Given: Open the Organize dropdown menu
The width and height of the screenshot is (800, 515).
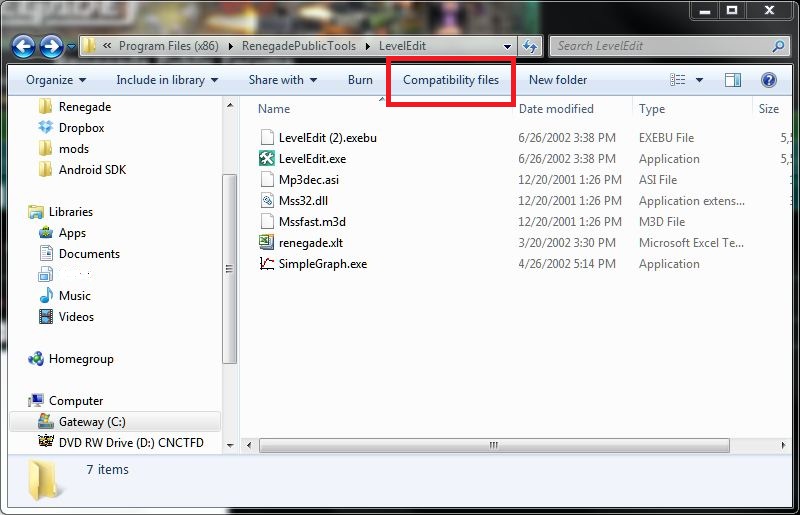Looking at the screenshot, I should coord(56,80).
